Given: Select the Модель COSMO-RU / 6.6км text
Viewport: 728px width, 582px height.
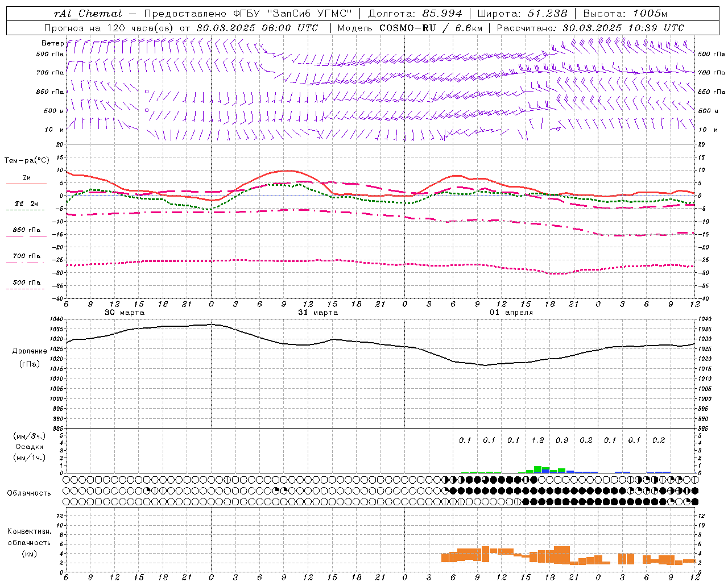Looking at the screenshot, I should (x=410, y=28).
